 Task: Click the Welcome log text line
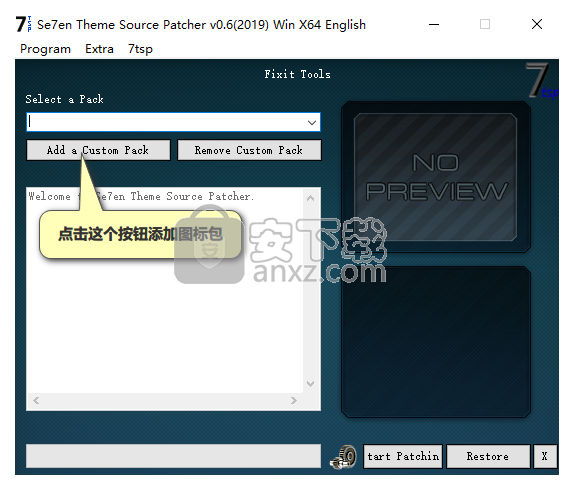pos(141,196)
